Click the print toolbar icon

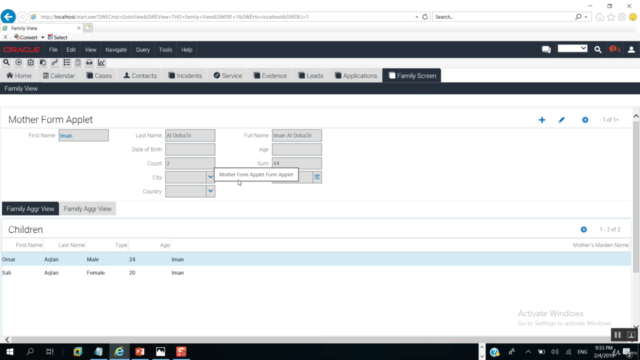pos(89,62)
